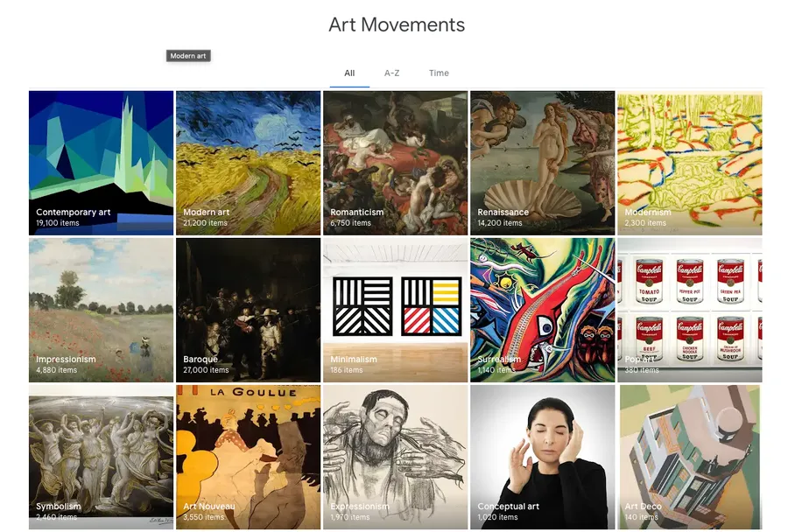This screenshot has height=532, width=788.
Task: Open the Art Nouveau La Goulue tile
Action: 249,457
